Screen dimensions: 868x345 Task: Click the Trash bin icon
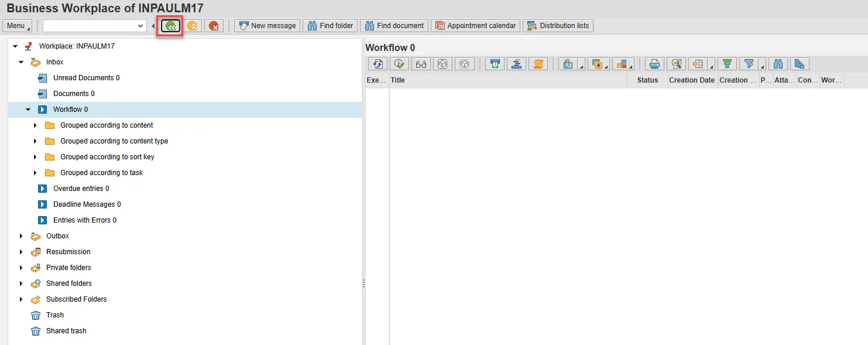[x=36, y=315]
